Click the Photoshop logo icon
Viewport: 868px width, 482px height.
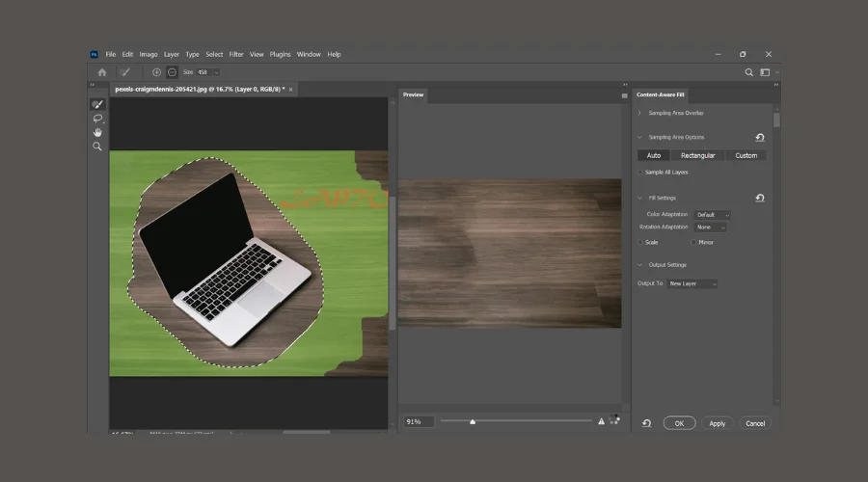coord(95,54)
